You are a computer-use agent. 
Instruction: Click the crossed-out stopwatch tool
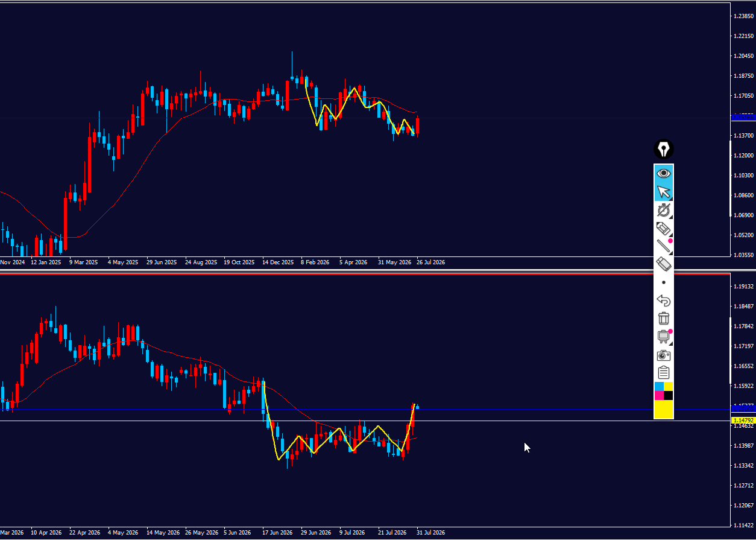point(664,211)
